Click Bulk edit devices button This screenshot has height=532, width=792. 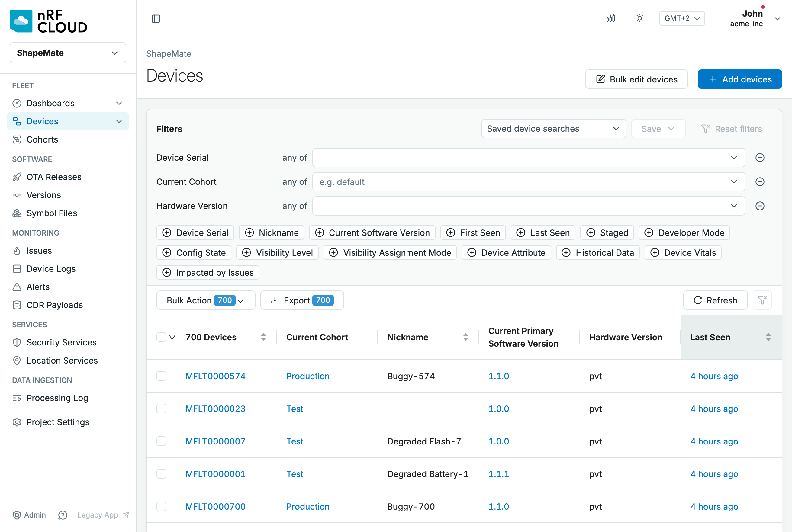point(636,79)
